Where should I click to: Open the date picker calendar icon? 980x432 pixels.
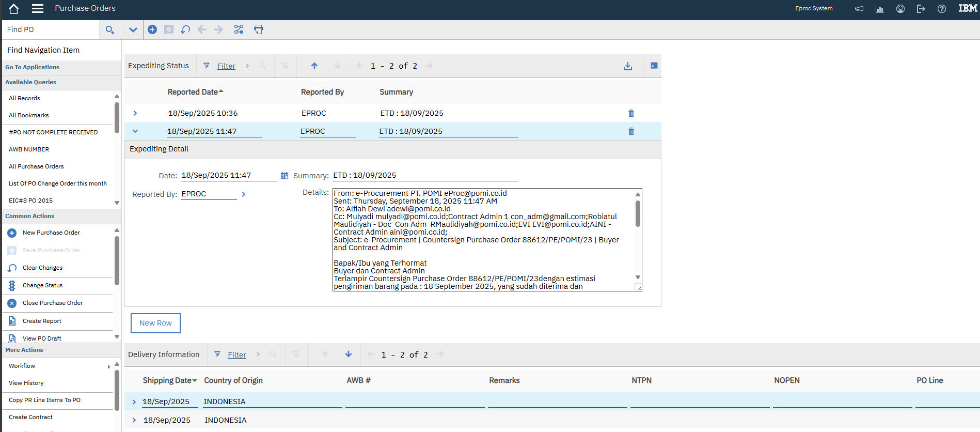[x=284, y=176]
